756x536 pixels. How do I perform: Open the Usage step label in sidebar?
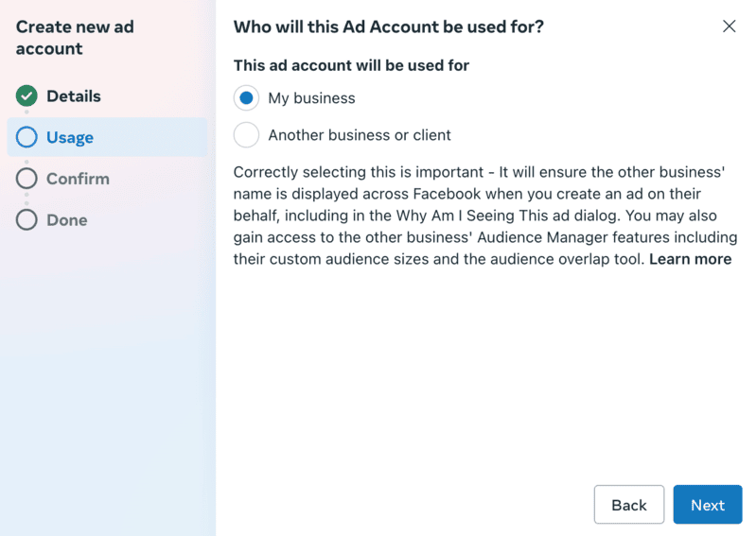pyautogui.click(x=70, y=137)
